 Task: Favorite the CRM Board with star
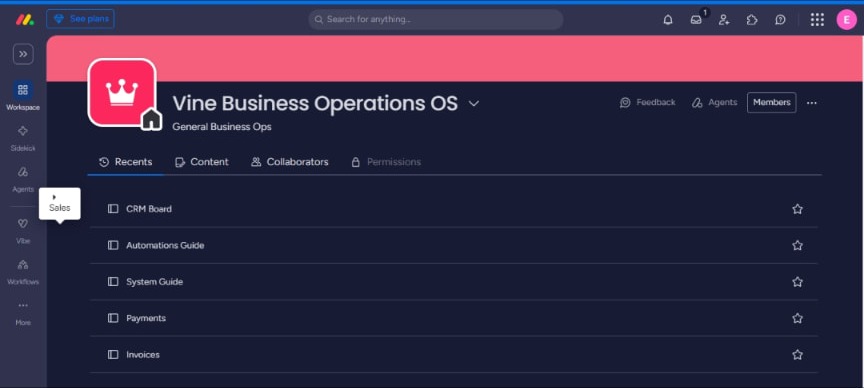797,209
